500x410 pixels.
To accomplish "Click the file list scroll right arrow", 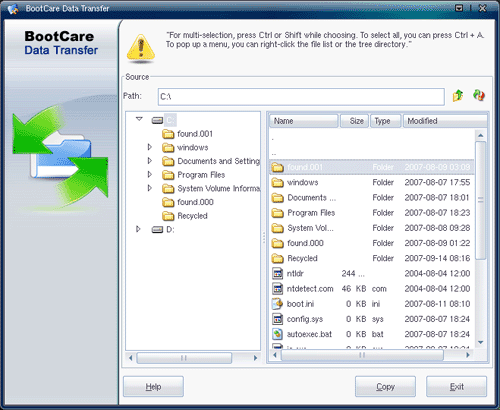I will pyautogui.click(x=468, y=355).
